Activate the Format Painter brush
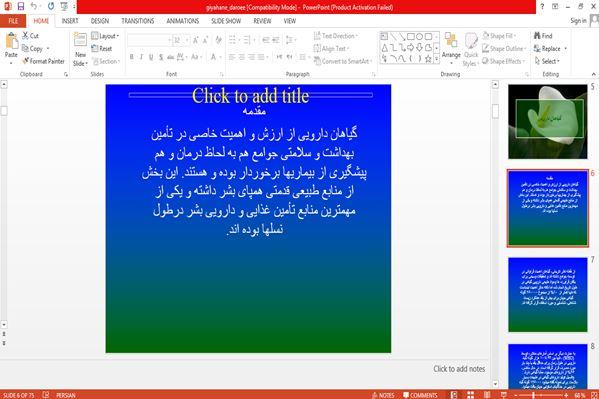Screen dimensions: 599x399 tap(44, 61)
